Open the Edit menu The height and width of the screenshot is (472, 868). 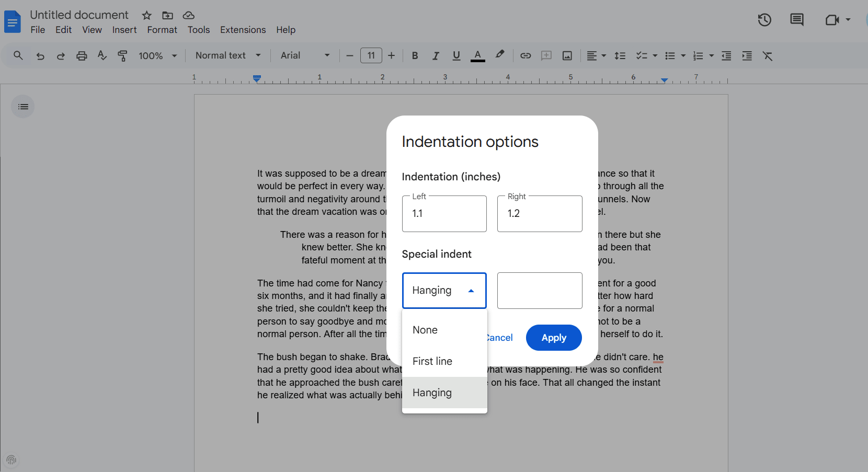[x=64, y=30]
